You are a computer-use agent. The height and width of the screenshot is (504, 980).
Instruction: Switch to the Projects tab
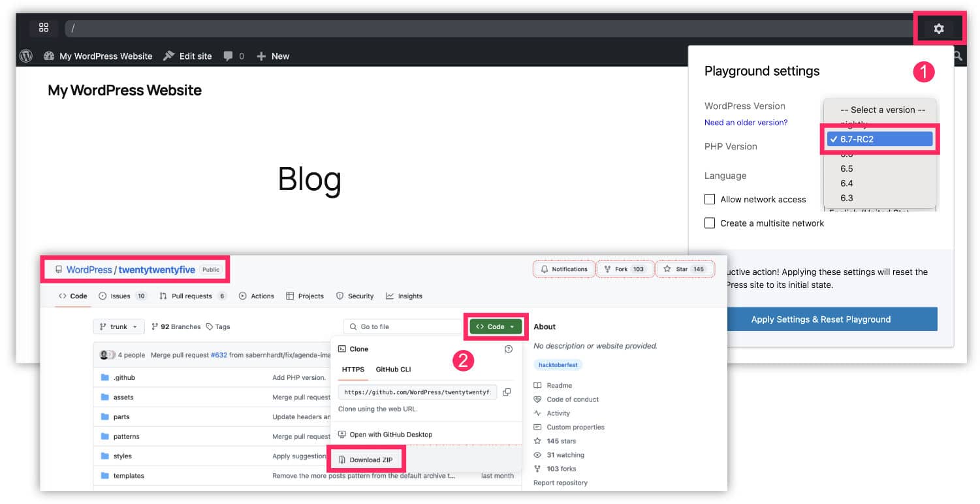tap(305, 296)
